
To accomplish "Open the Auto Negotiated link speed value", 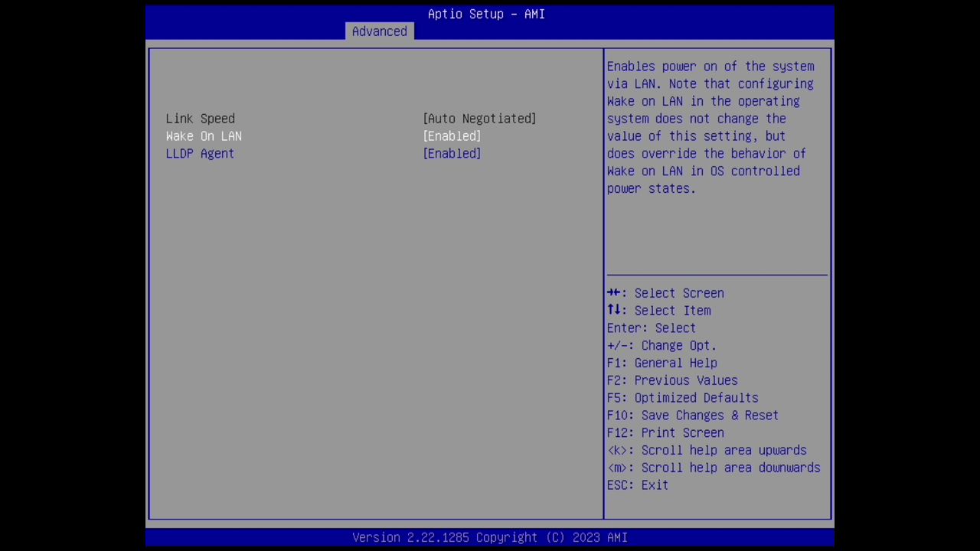I will 479,119.
